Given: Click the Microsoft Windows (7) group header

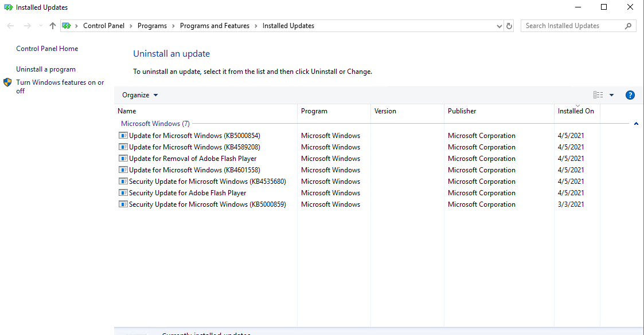Looking at the screenshot, I should [155, 124].
